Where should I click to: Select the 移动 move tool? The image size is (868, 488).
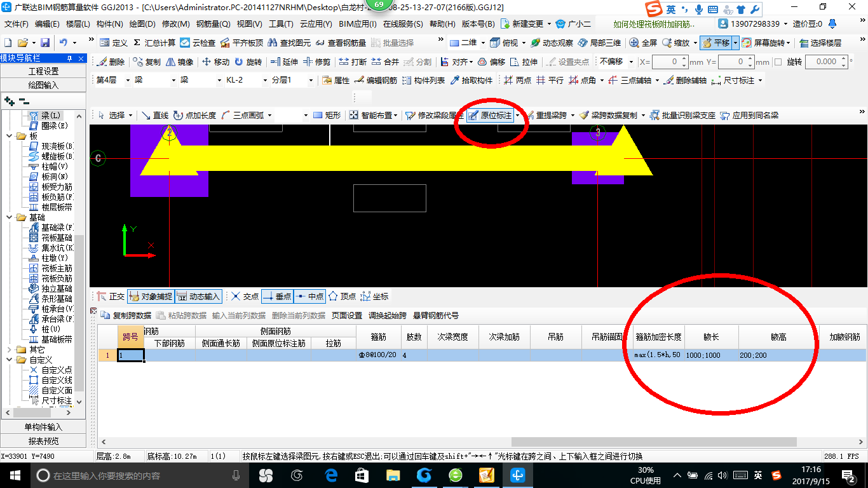click(x=215, y=62)
